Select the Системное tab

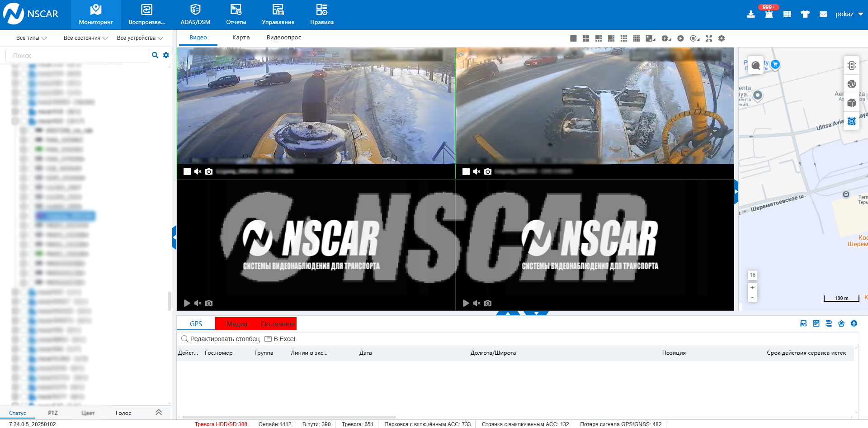click(277, 324)
